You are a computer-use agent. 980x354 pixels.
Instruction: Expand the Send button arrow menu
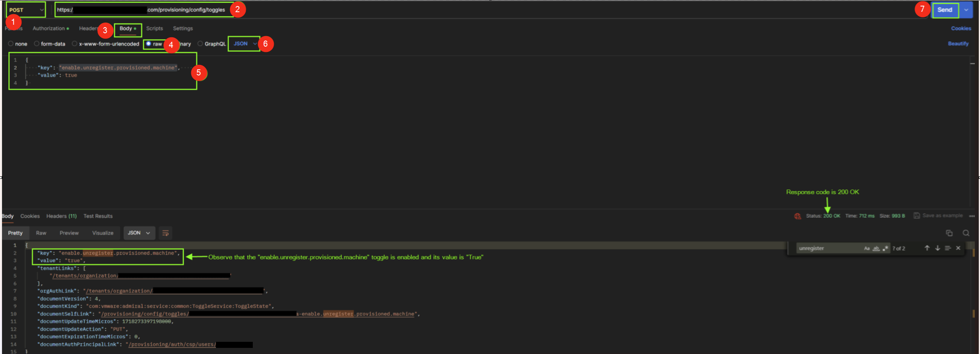tap(966, 10)
